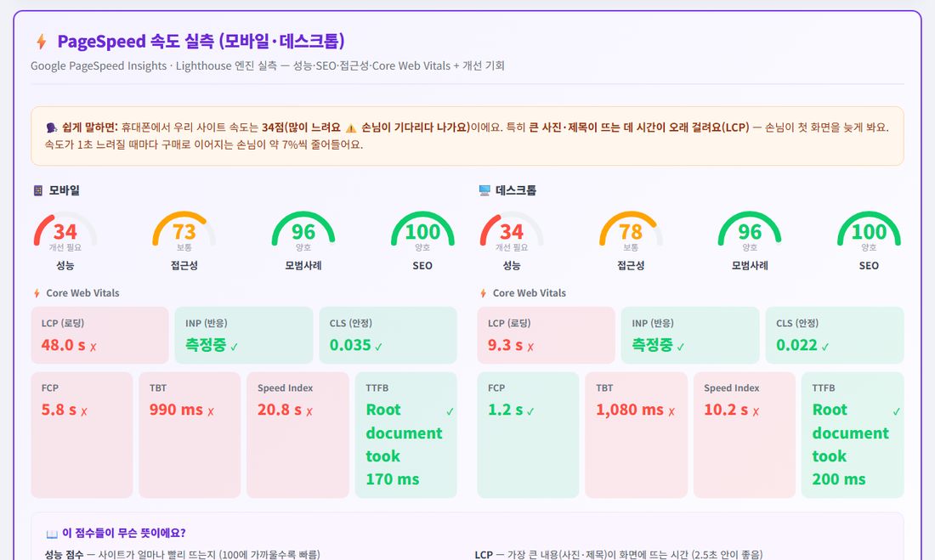
Task: Click the desktop Speed Index card showing 10.2 s
Action: (745, 435)
